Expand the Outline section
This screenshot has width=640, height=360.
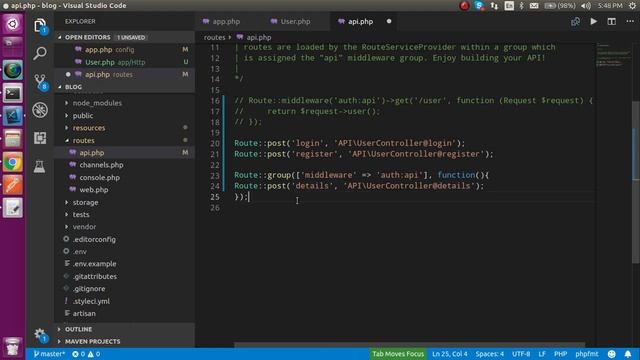(x=124, y=329)
